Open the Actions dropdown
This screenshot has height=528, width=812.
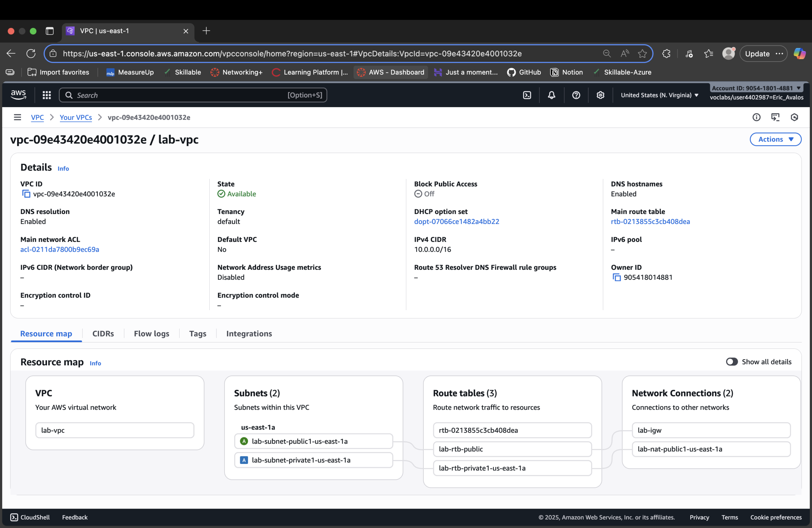[775, 139]
